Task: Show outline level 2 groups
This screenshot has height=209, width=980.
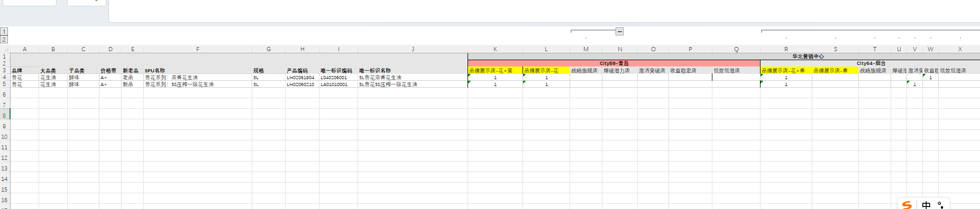Action: pyautogui.click(x=4, y=40)
